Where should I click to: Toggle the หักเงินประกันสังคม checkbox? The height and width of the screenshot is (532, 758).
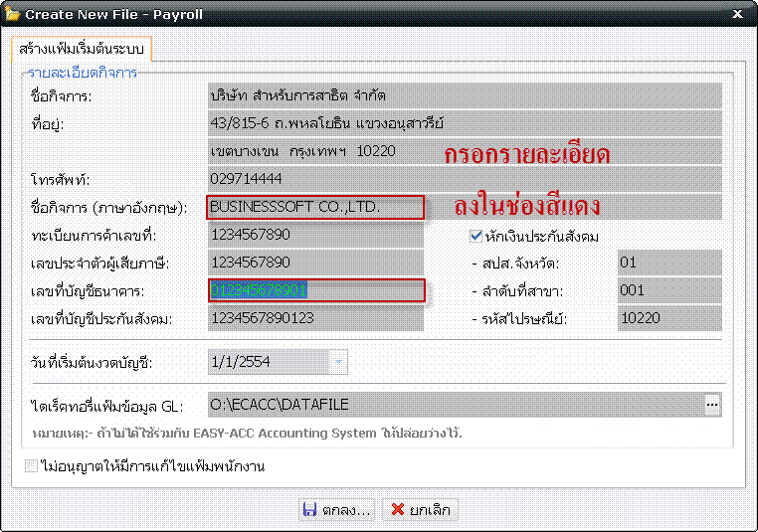coord(476,236)
